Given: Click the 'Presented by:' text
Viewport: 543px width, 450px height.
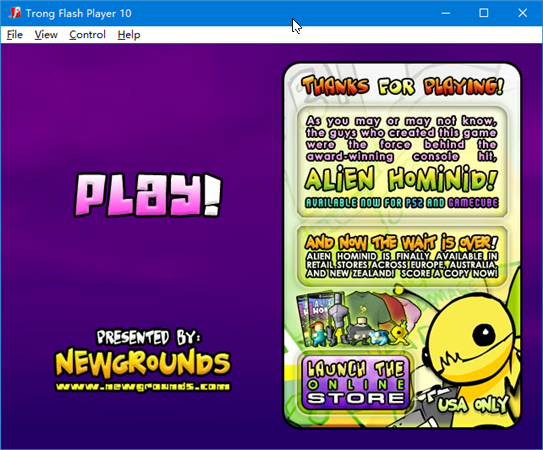Looking at the screenshot, I should click(148, 337).
